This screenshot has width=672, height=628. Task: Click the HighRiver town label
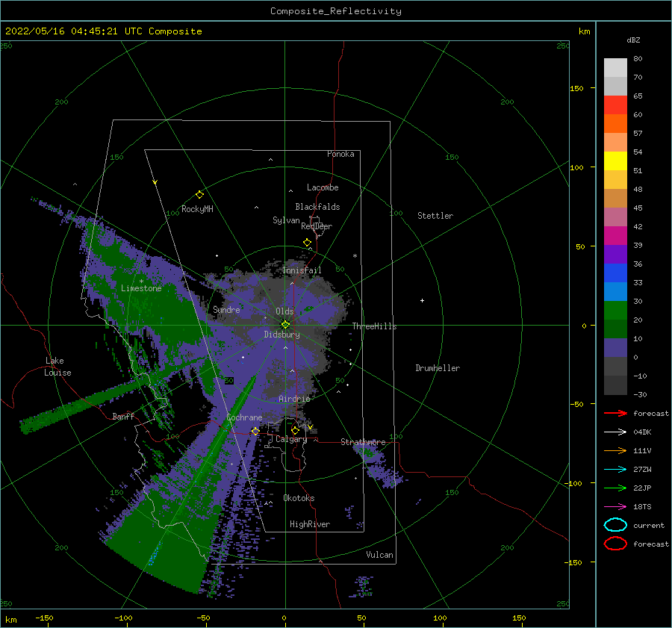pos(310,524)
